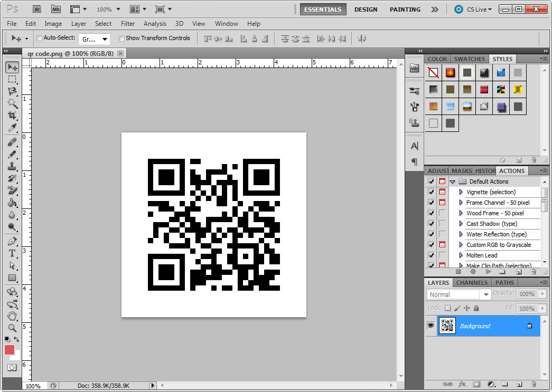Click the foreground color swatch
552x392 pixels.
(8, 349)
